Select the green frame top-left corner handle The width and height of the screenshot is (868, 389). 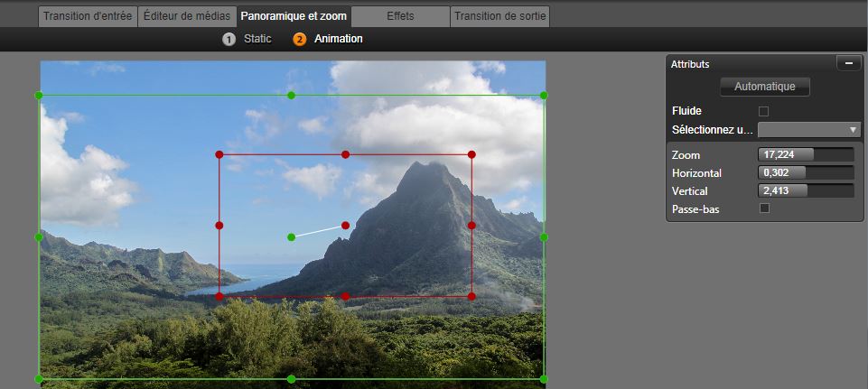tap(39, 95)
